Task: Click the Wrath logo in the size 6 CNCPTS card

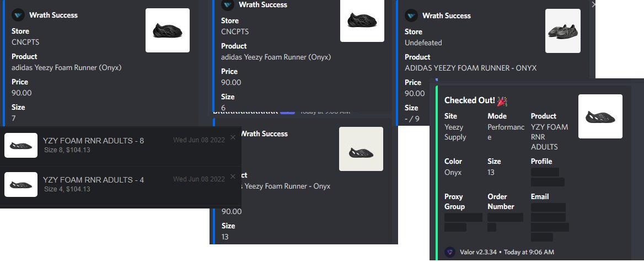Action: (228, 5)
